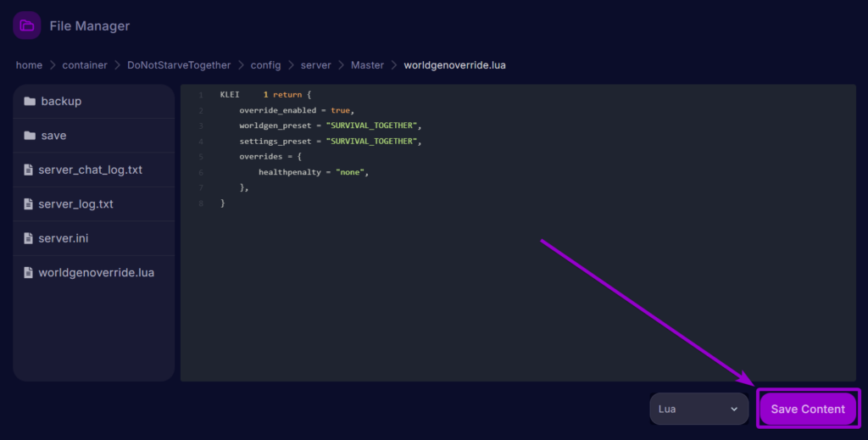Open the Master breadcrumb folder
The image size is (868, 440).
pyautogui.click(x=367, y=65)
